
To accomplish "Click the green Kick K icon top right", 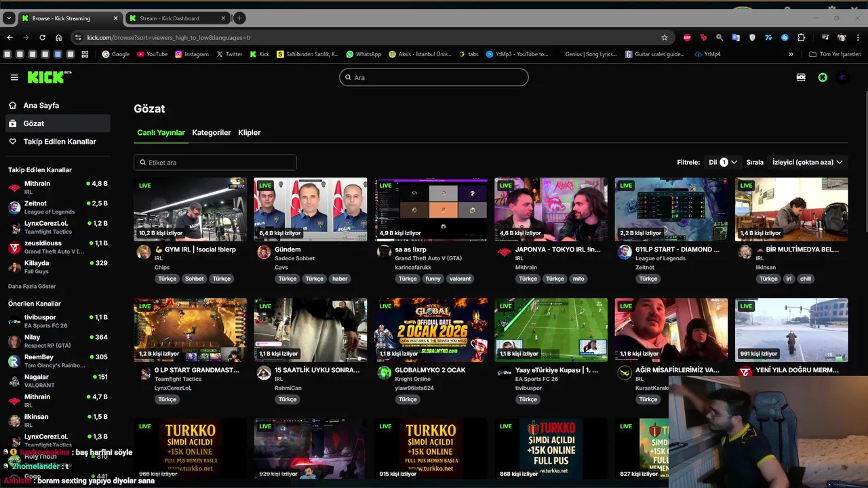I will (823, 77).
